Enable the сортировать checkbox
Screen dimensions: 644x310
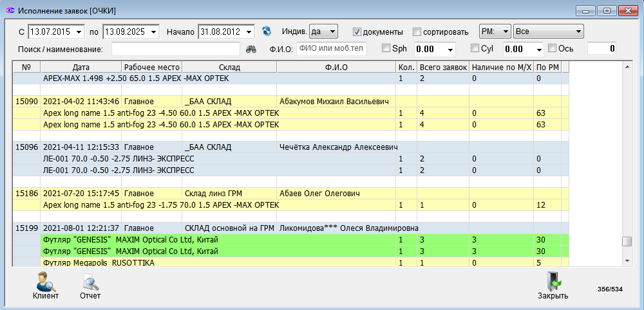[417, 32]
